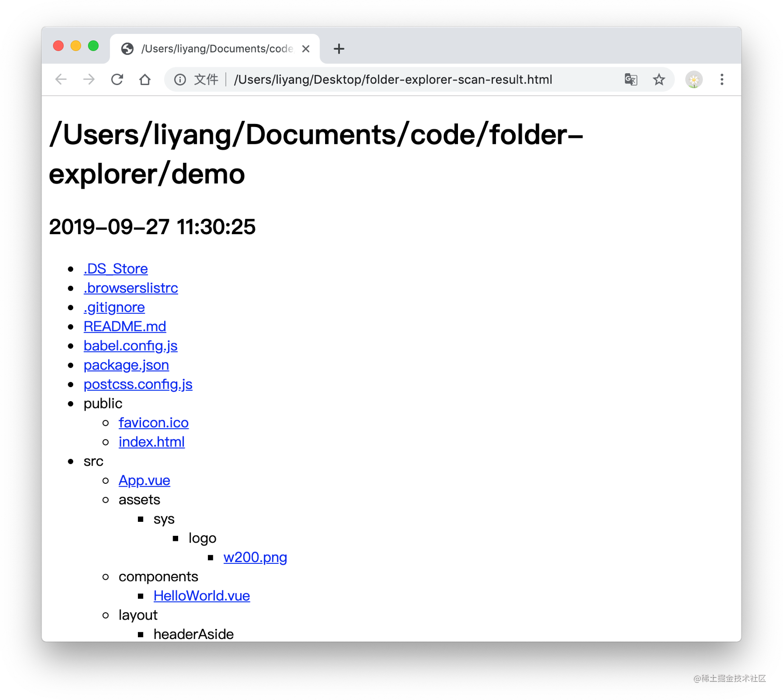Reload the page
This screenshot has height=700, width=783.
coord(117,80)
